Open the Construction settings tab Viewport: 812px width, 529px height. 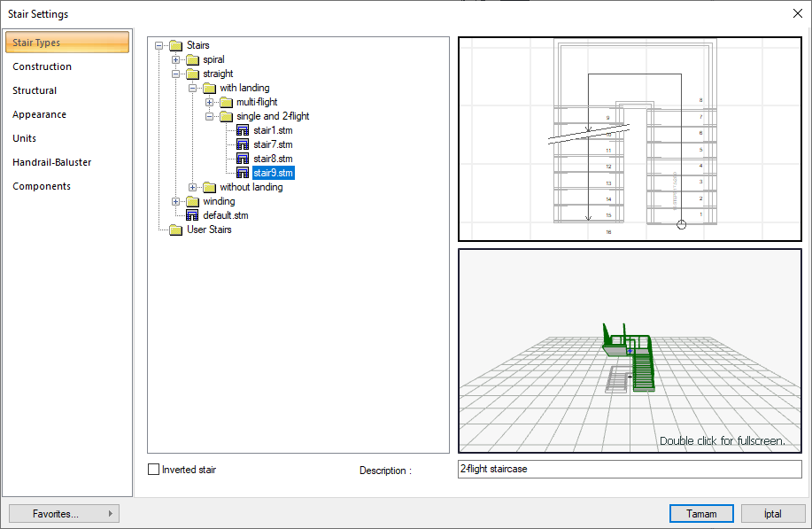(x=42, y=66)
